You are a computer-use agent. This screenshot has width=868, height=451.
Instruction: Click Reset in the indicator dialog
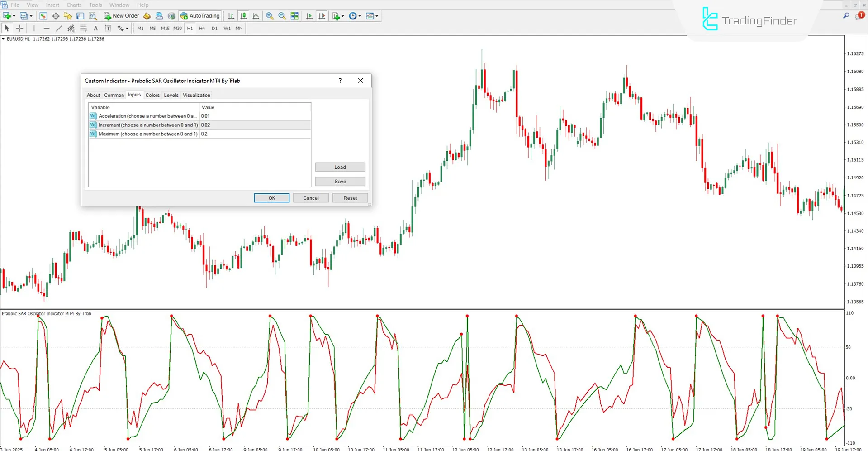tap(350, 198)
